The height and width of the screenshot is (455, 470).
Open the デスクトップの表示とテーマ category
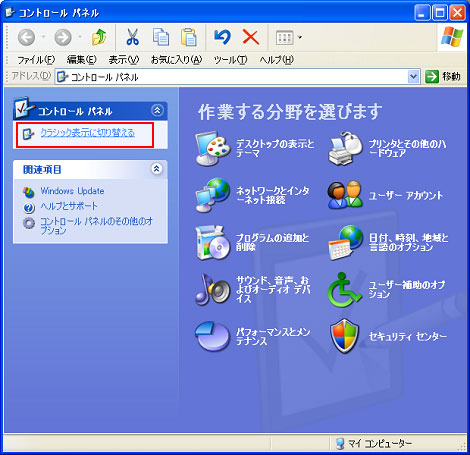[275, 148]
